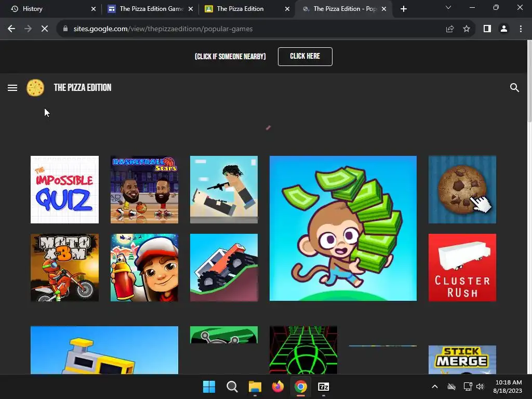The height and width of the screenshot is (399, 532).
Task: Open Moto X3M game
Action: 64,268
